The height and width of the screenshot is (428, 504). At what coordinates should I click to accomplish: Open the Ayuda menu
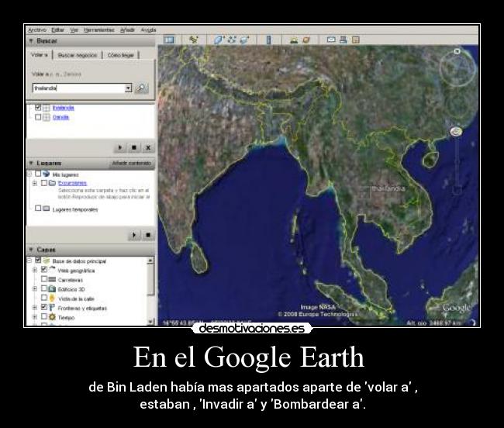(x=149, y=30)
